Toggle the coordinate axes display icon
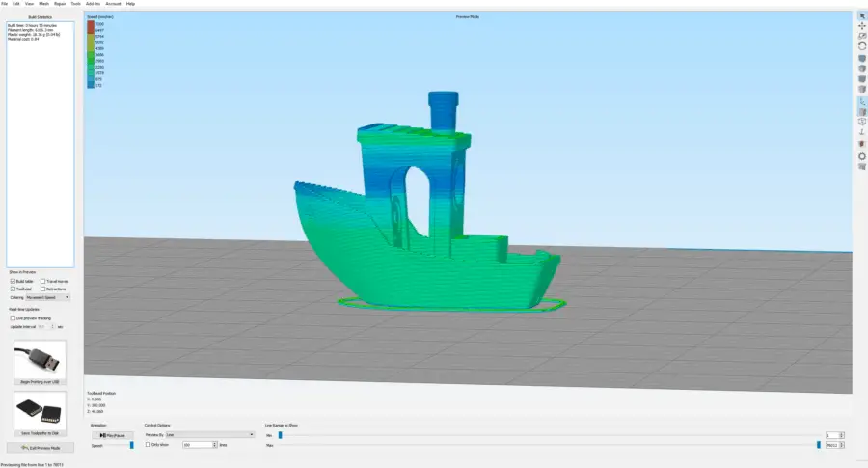This screenshot has height=468, width=868. pyautogui.click(x=862, y=102)
